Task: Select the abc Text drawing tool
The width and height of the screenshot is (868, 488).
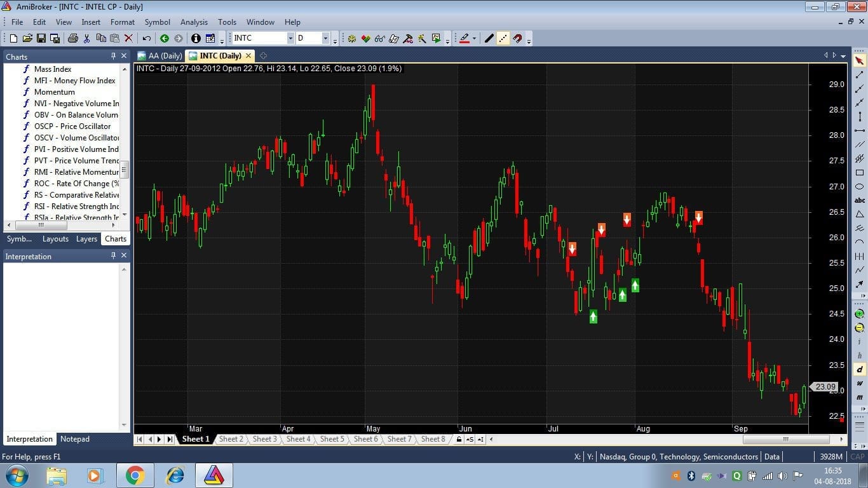Action: tap(859, 200)
